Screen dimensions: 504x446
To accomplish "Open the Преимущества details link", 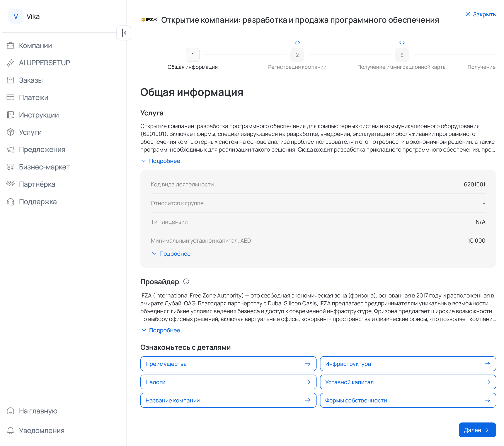I will click(x=228, y=364).
